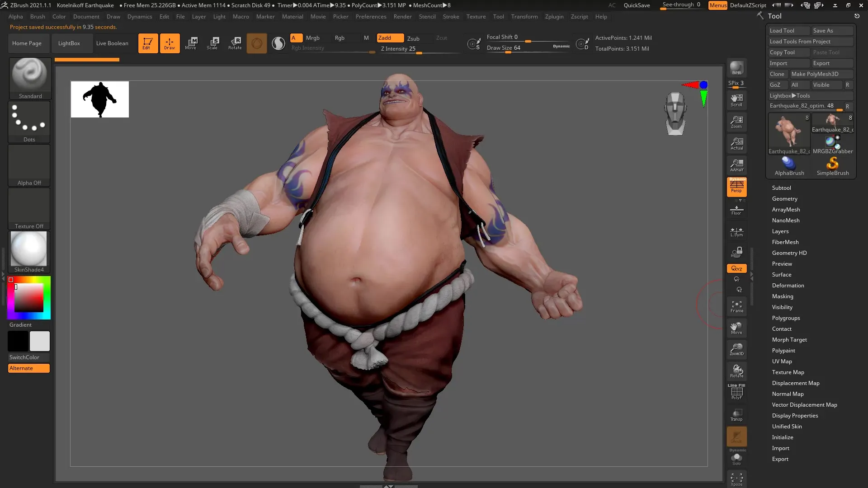Image resolution: width=868 pixels, height=488 pixels.
Task: Click the camera head orientation widget
Action: click(675, 113)
